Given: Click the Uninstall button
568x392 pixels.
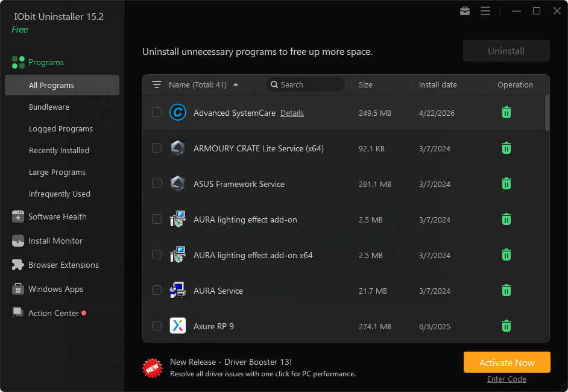Looking at the screenshot, I should 506,51.
